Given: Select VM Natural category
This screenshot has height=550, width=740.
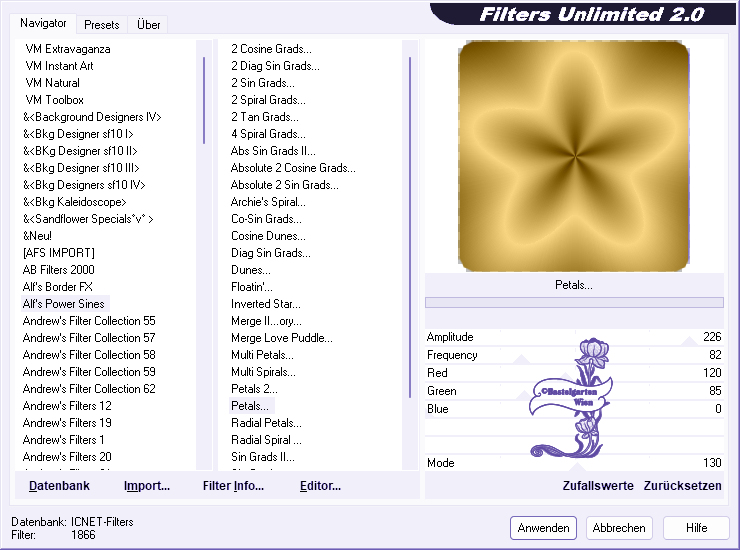Looking at the screenshot, I should point(52,83).
